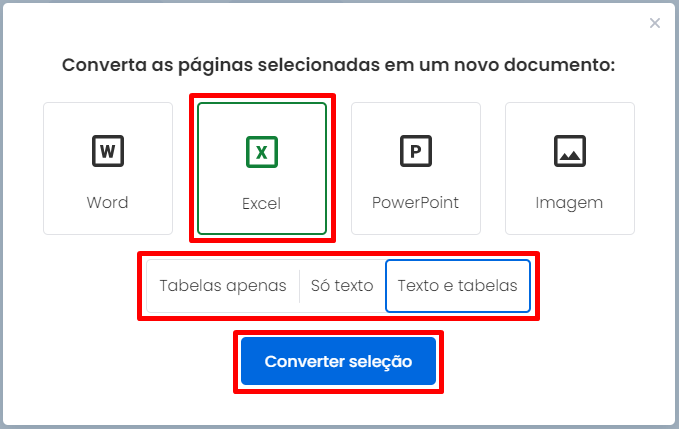Click the 'Excel' text label
Image resolution: width=679 pixels, height=429 pixels.
pos(262,203)
